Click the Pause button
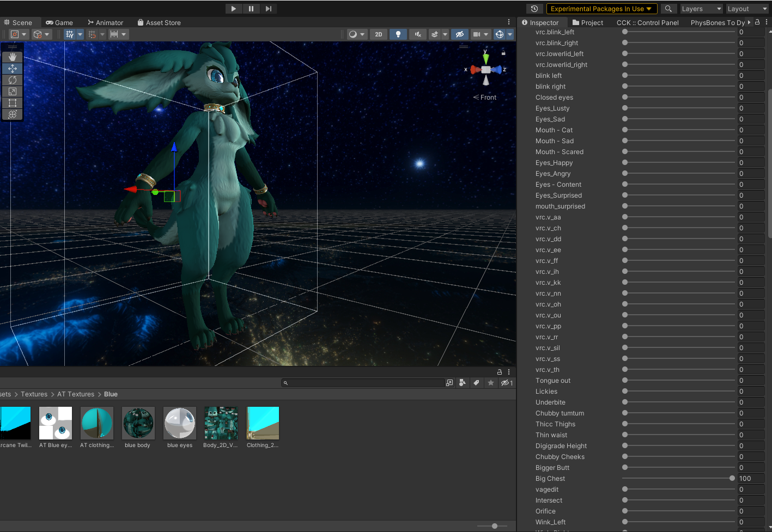Screen dimensions: 772x532 (251, 9)
